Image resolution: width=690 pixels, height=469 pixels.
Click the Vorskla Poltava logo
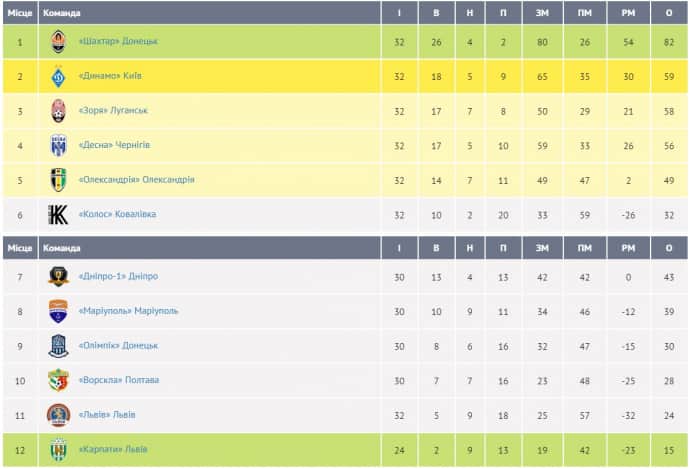click(58, 380)
